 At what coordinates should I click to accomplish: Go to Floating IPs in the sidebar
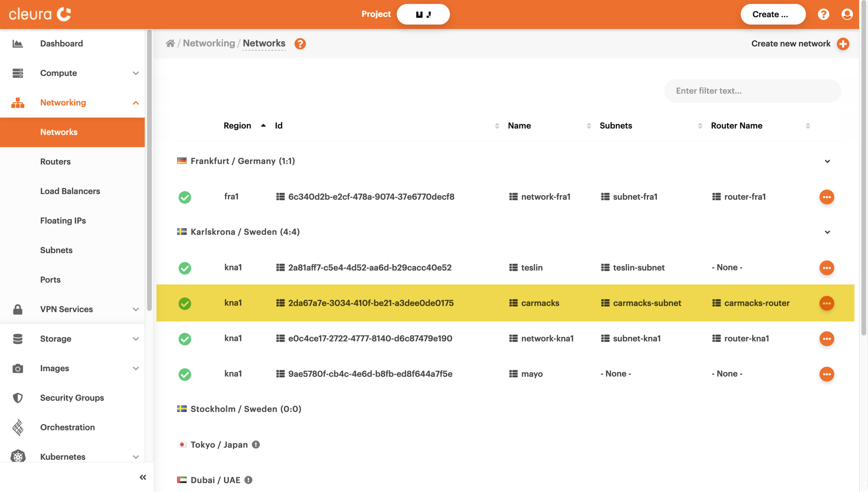point(63,221)
